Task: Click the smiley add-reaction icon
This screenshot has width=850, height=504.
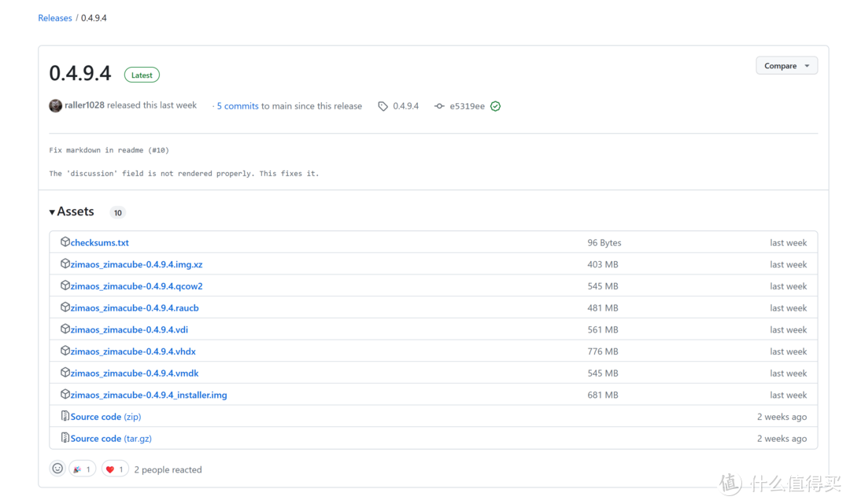Action: click(x=57, y=469)
